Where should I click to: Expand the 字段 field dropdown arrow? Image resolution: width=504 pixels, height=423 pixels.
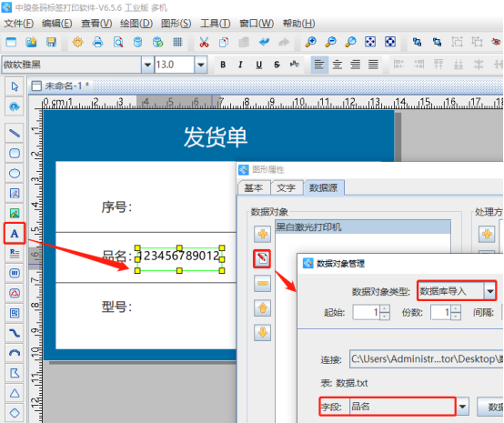pyautogui.click(x=462, y=407)
